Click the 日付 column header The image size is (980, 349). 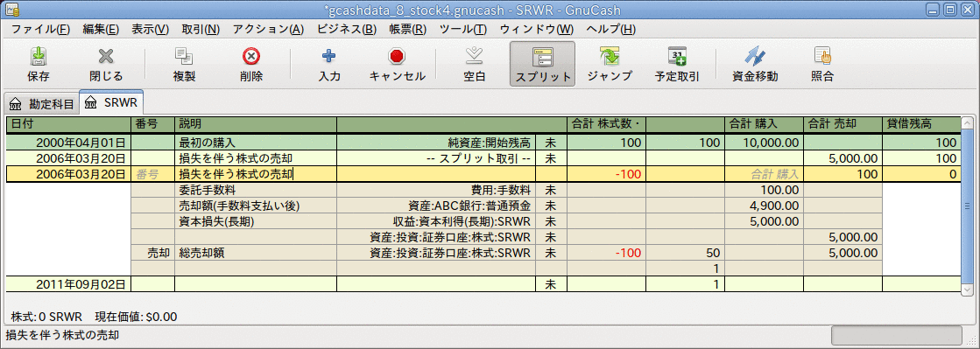68,124
